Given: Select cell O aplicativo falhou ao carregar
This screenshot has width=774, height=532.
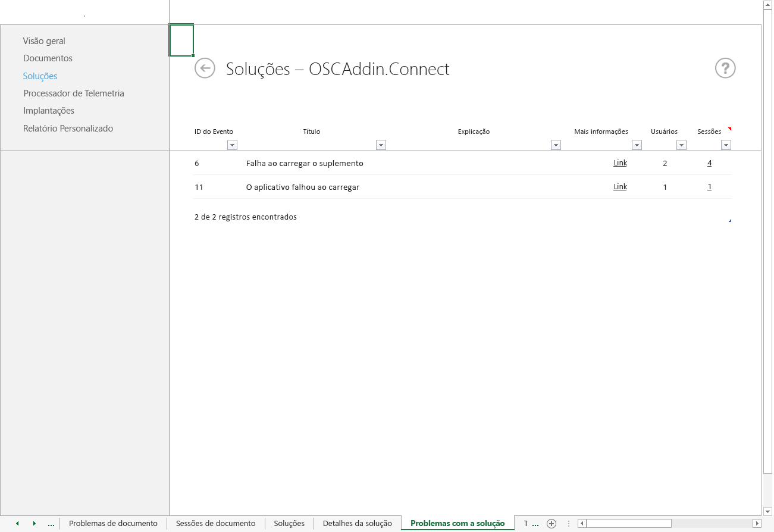Looking at the screenshot, I should [x=303, y=187].
